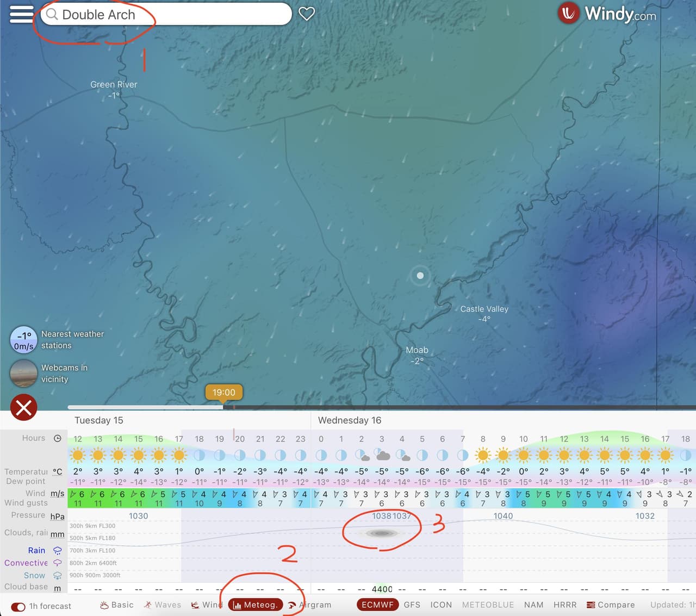This screenshot has height=616, width=696.
Task: Open the Compare models view
Action: pos(611,605)
